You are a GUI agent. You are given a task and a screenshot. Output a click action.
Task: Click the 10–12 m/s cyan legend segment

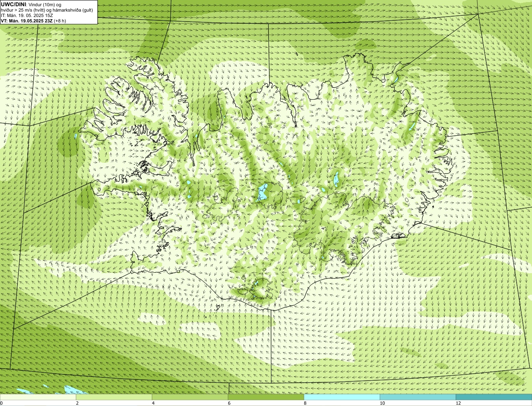coord(418,397)
